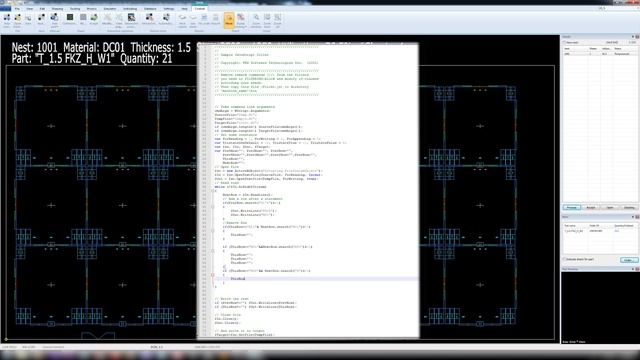This screenshot has height=360, width=640.
Task: Select part row T_1.5 FKZ_H_W1 in Parts table
Action: pos(600,231)
